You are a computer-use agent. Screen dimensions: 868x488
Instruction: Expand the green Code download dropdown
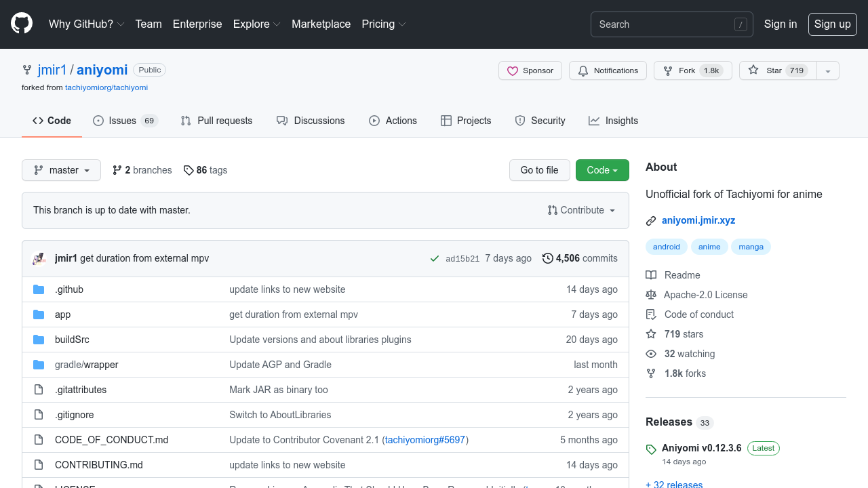point(602,170)
